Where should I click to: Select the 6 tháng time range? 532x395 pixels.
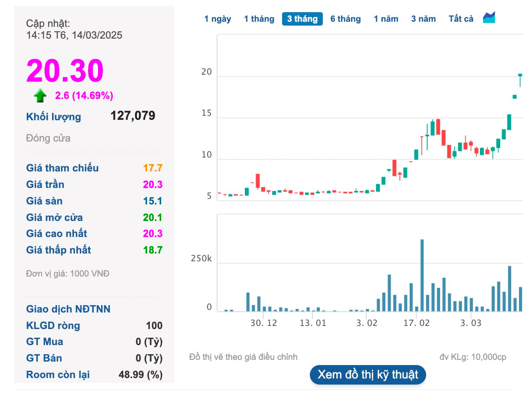tap(345, 19)
